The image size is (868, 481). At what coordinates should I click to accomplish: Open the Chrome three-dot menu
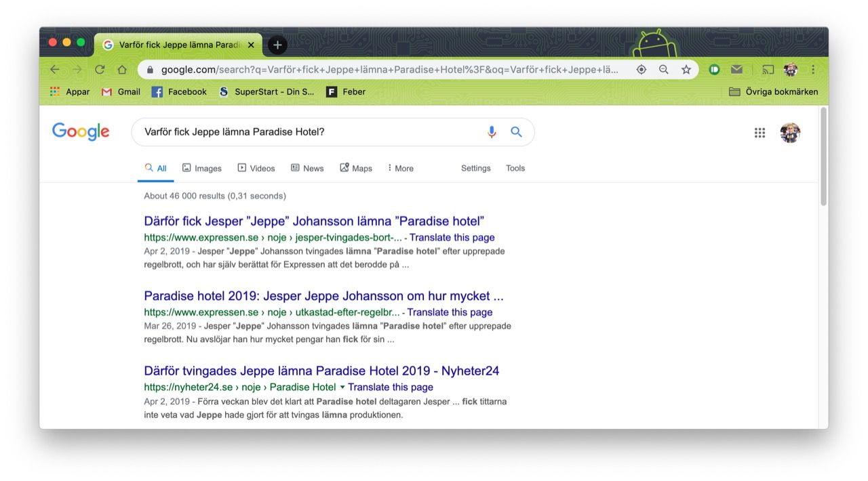tap(813, 69)
